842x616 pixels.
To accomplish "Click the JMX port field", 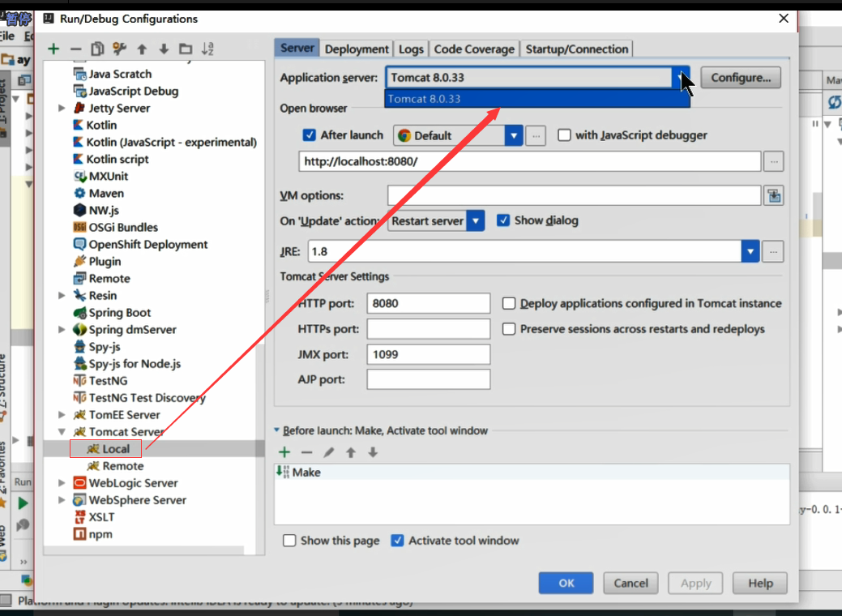I will (429, 354).
